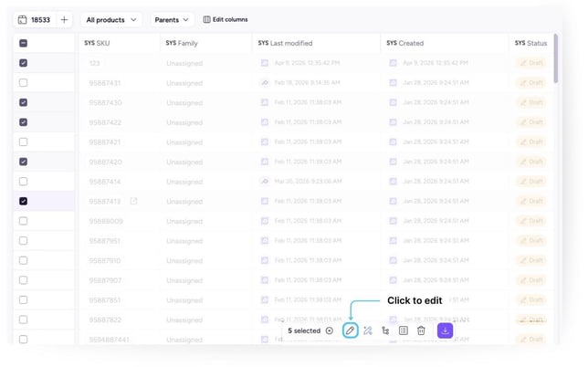Click the vertical scrollbar of the table
The width and height of the screenshot is (588, 367).
pos(556,58)
